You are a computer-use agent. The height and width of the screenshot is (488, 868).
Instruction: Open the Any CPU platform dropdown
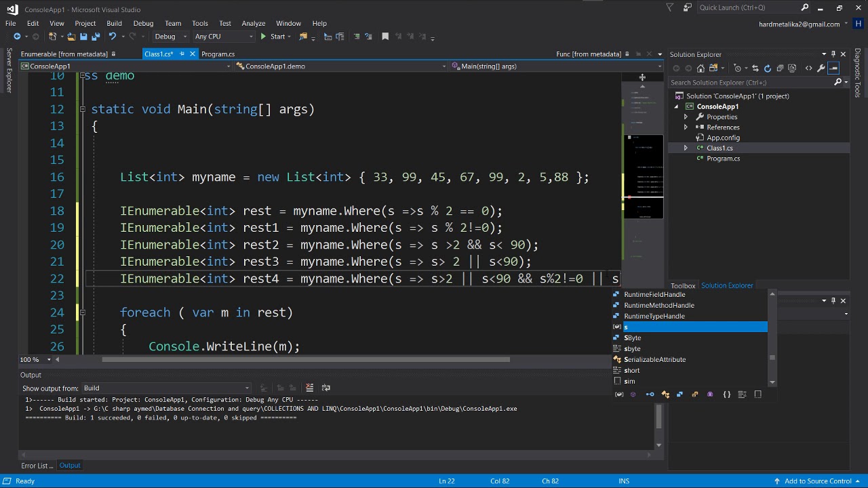(x=224, y=37)
